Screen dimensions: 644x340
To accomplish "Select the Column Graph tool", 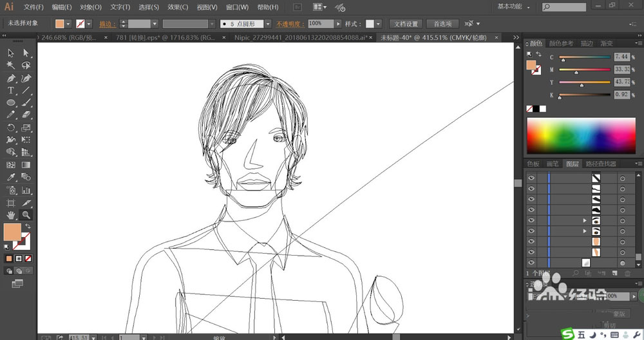I will click(x=26, y=190).
